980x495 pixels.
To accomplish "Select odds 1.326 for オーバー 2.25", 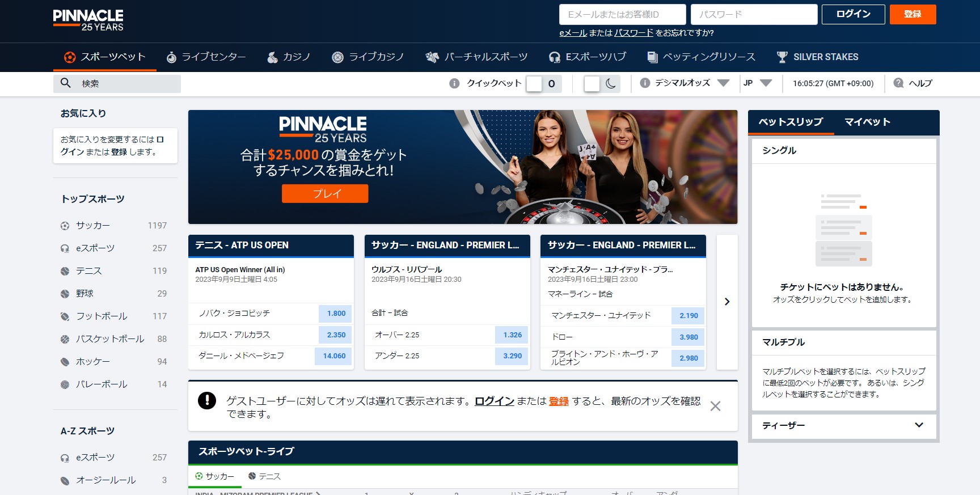I will [x=512, y=335].
